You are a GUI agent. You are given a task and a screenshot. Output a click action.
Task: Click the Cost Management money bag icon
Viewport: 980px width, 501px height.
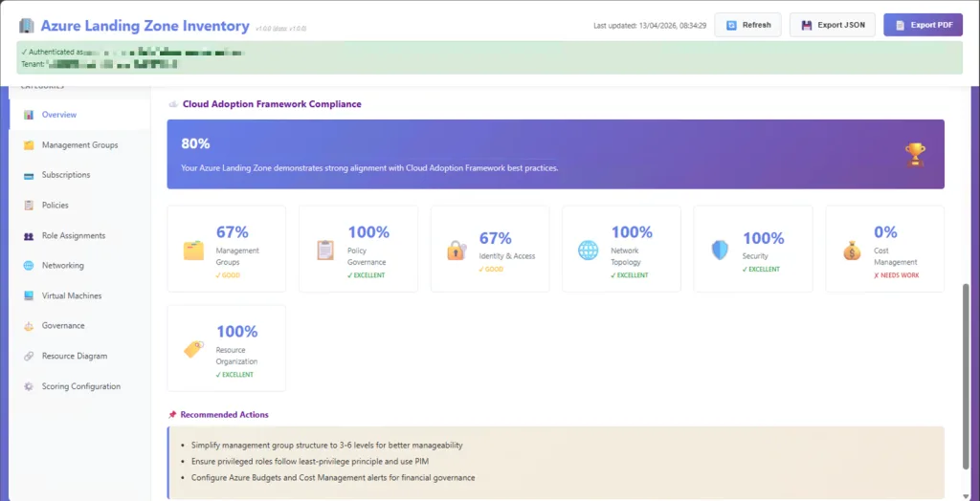point(852,250)
